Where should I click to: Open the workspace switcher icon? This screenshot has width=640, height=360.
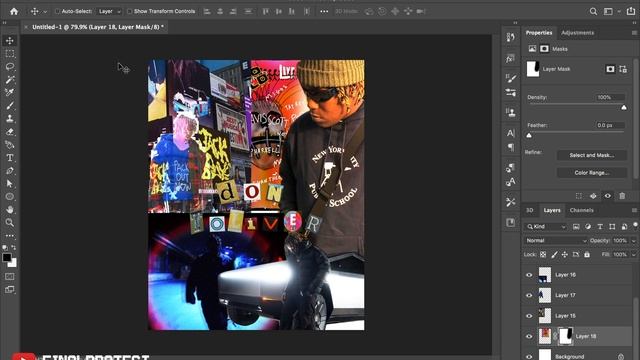click(x=608, y=11)
